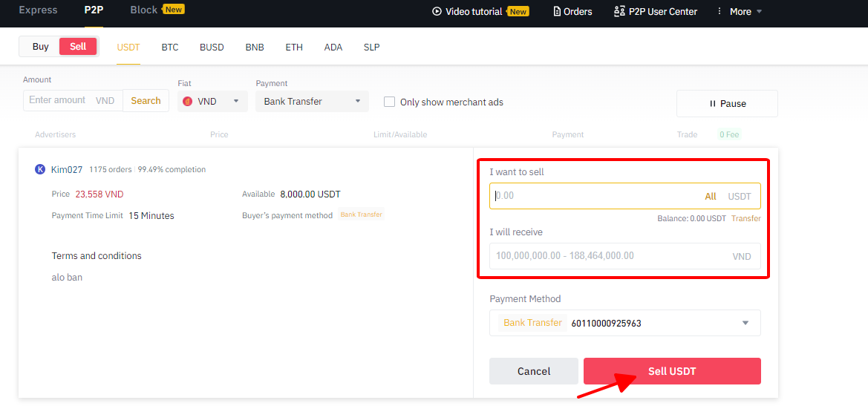Click the Terms and conditions heading
Image resolution: width=868 pixels, height=406 pixels.
pos(97,256)
